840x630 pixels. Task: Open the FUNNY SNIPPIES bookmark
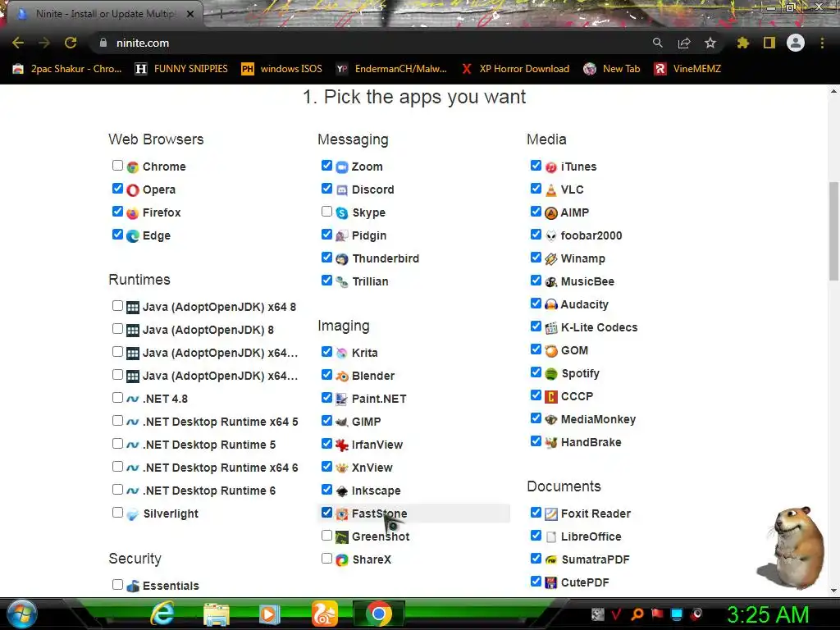[181, 69]
